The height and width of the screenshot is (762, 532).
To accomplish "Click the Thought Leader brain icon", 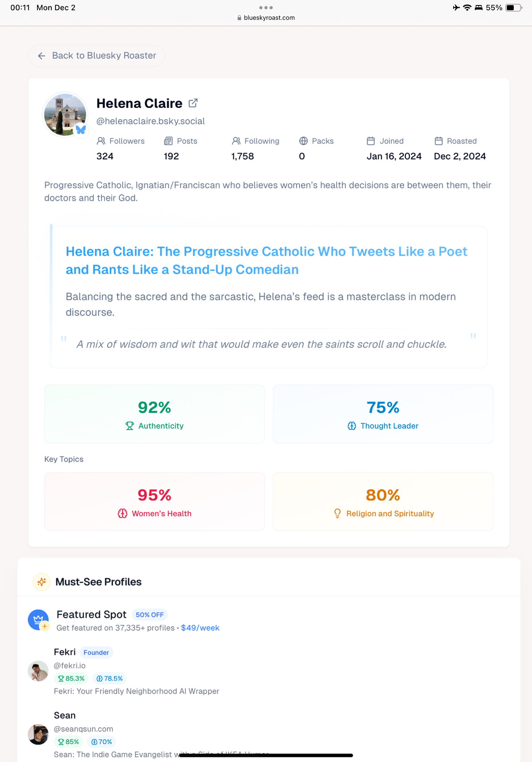I will (x=352, y=426).
